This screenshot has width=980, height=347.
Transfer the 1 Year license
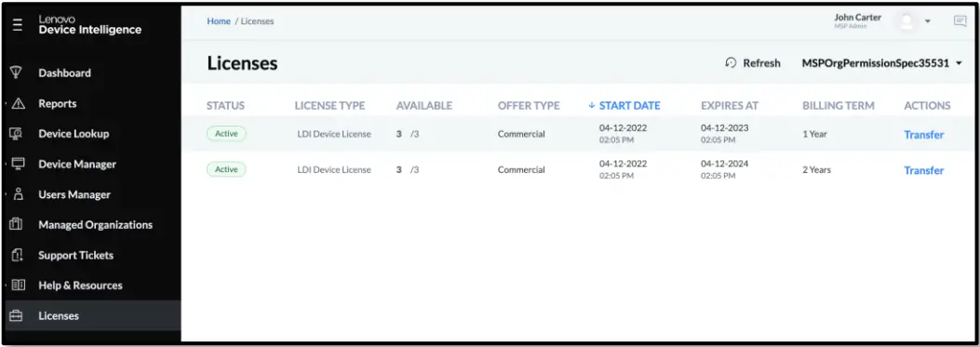[924, 134]
